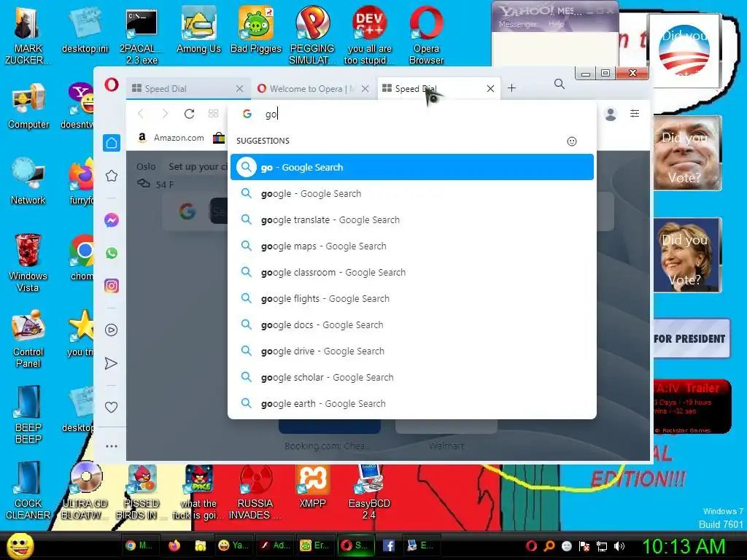
Task: Select 'google flights' suggestion
Action: (x=412, y=298)
